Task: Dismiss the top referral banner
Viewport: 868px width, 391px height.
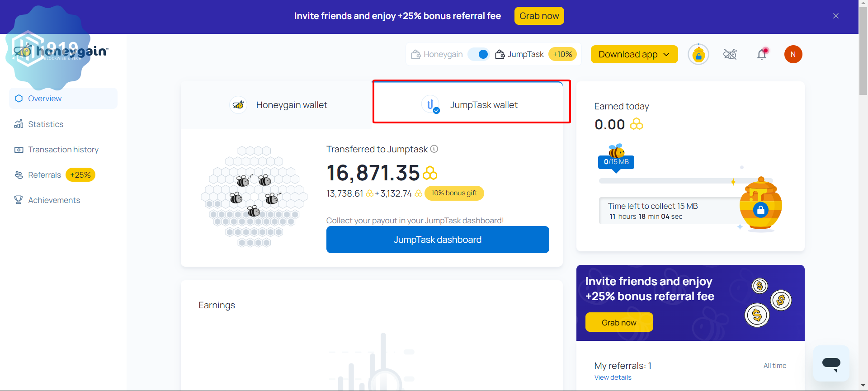Action: click(835, 16)
